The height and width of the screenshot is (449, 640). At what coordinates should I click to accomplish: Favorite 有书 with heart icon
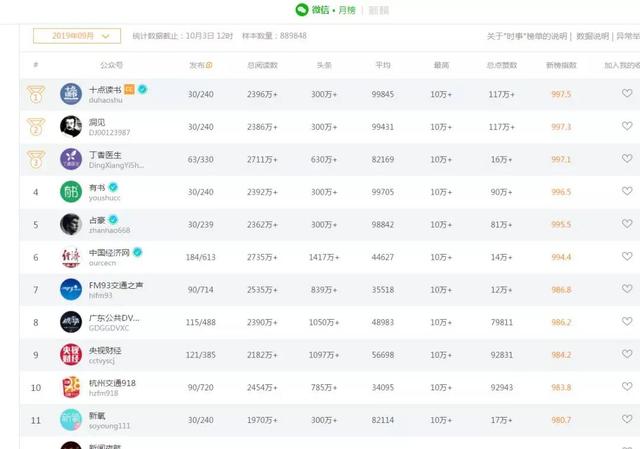click(x=627, y=191)
